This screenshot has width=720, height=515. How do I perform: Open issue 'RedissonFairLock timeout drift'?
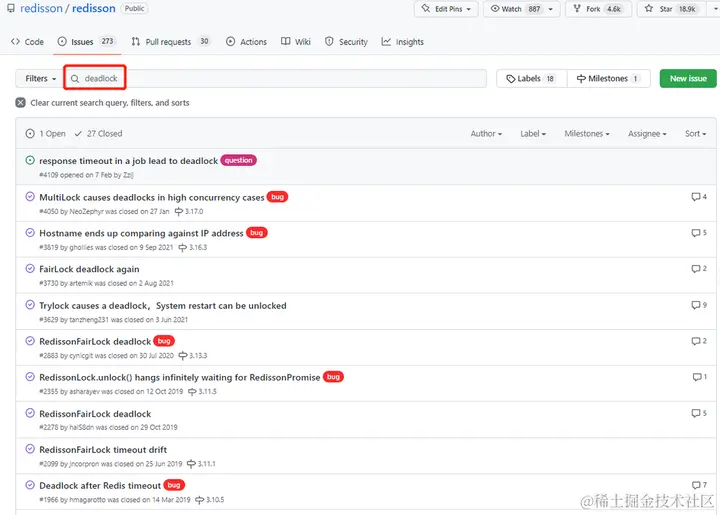[x=103, y=450]
